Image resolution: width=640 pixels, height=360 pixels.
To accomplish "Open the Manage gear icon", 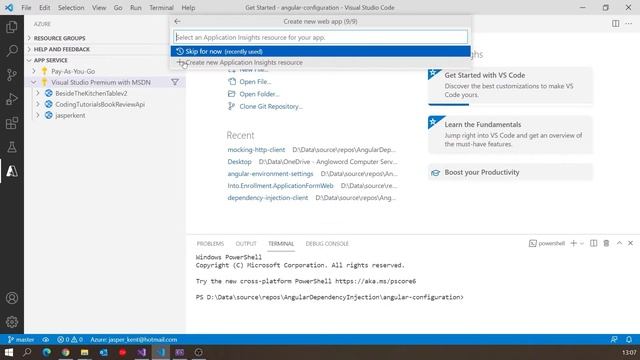I will 12,322.
